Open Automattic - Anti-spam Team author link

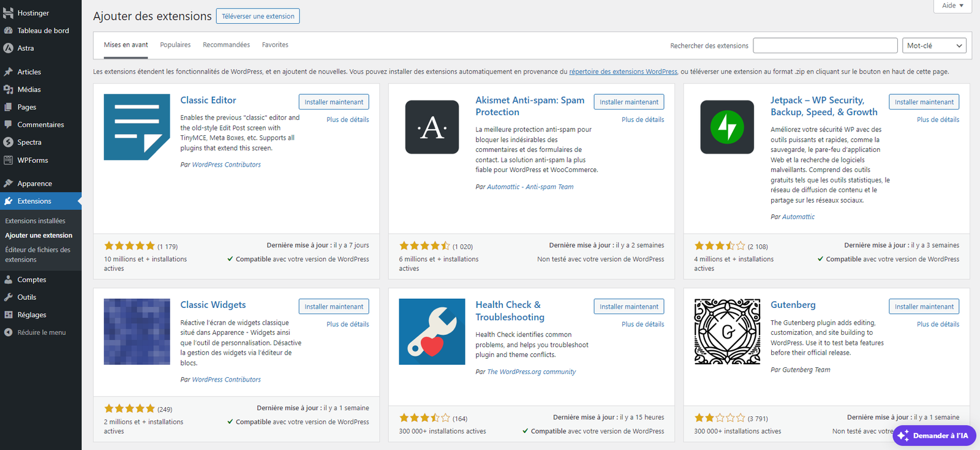[x=530, y=187]
